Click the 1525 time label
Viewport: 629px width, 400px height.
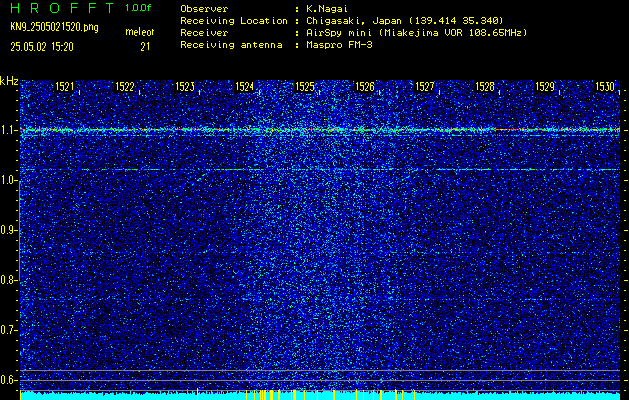click(305, 87)
